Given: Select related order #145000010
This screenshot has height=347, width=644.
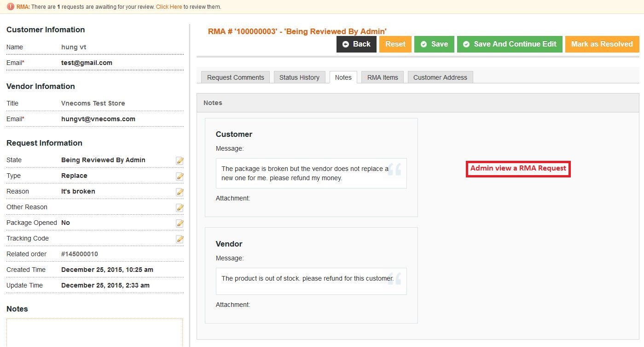Looking at the screenshot, I should (80, 254).
